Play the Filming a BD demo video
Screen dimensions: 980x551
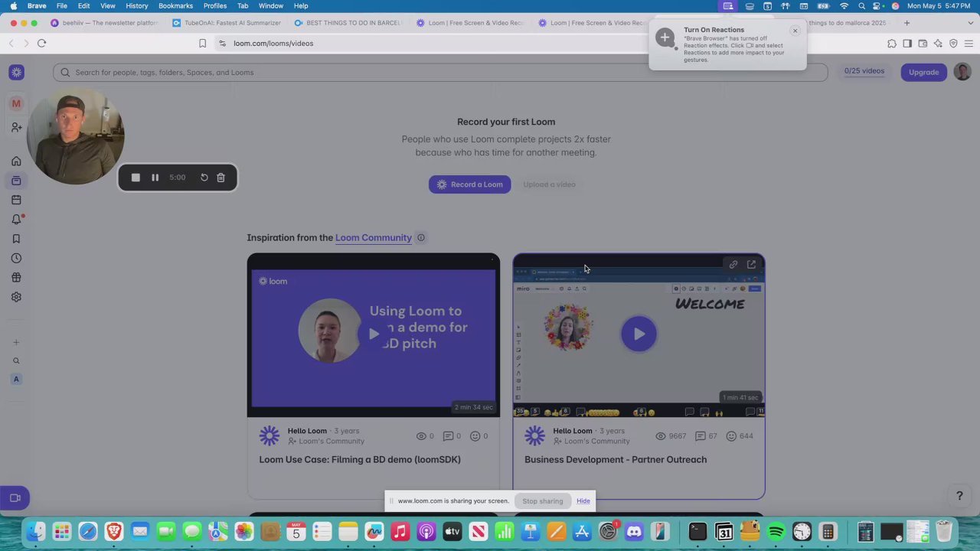tap(374, 334)
